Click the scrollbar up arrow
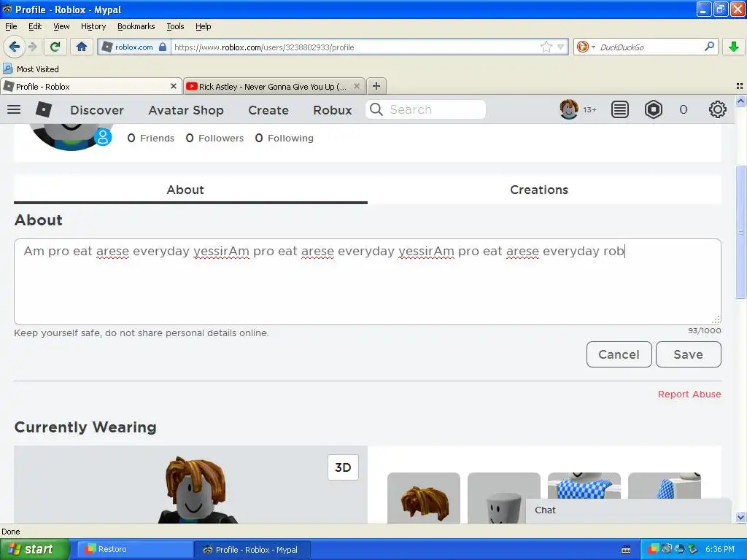This screenshot has width=747, height=560. point(740,101)
